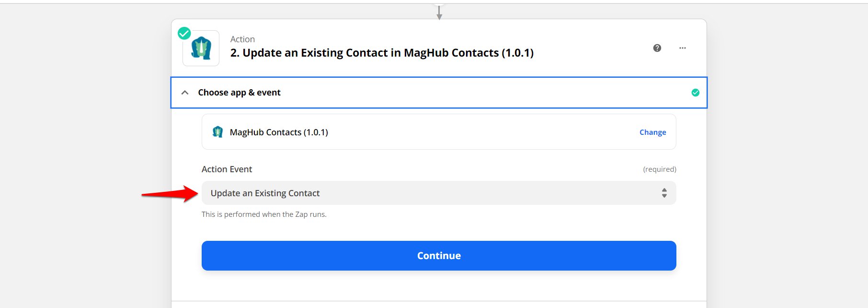Click the step title 'Update an Existing Contact in MagHub'
The image size is (868, 308).
[381, 53]
